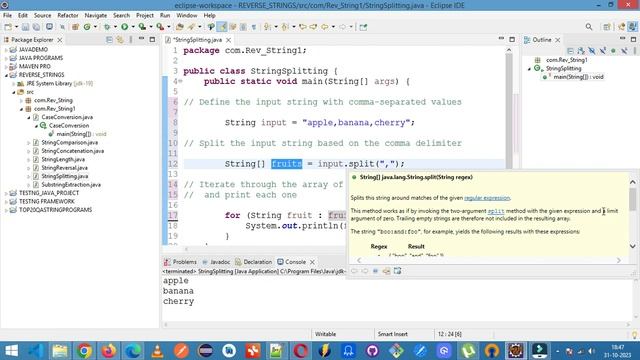
Task: Open the Run button dropdown arrow
Action: click(133, 27)
